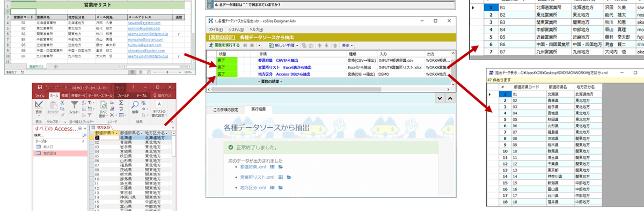Move step down with arrow icon

(x=326, y=46)
